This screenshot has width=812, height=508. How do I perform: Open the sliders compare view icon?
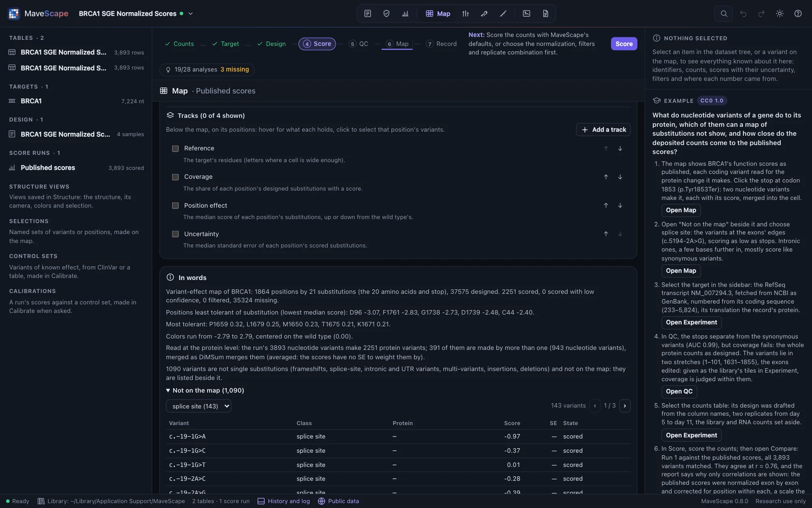click(465, 13)
